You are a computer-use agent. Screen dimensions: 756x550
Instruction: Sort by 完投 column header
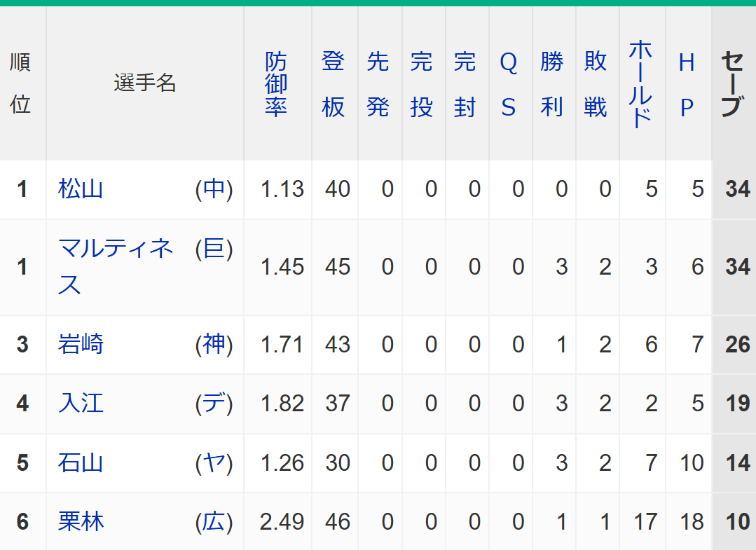(421, 84)
